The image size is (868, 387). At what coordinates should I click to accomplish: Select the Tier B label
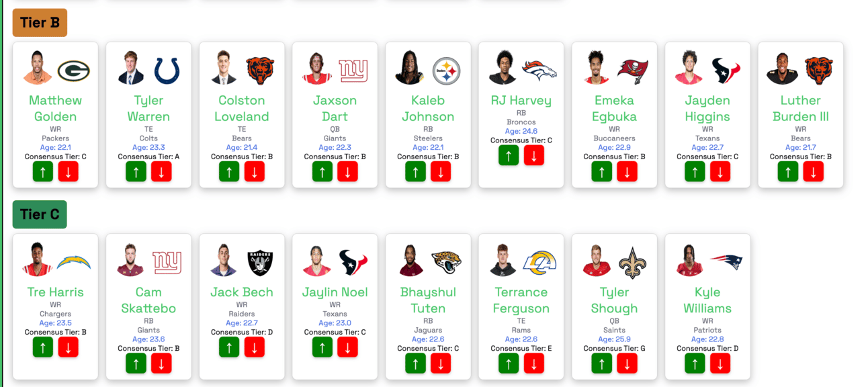40,23
